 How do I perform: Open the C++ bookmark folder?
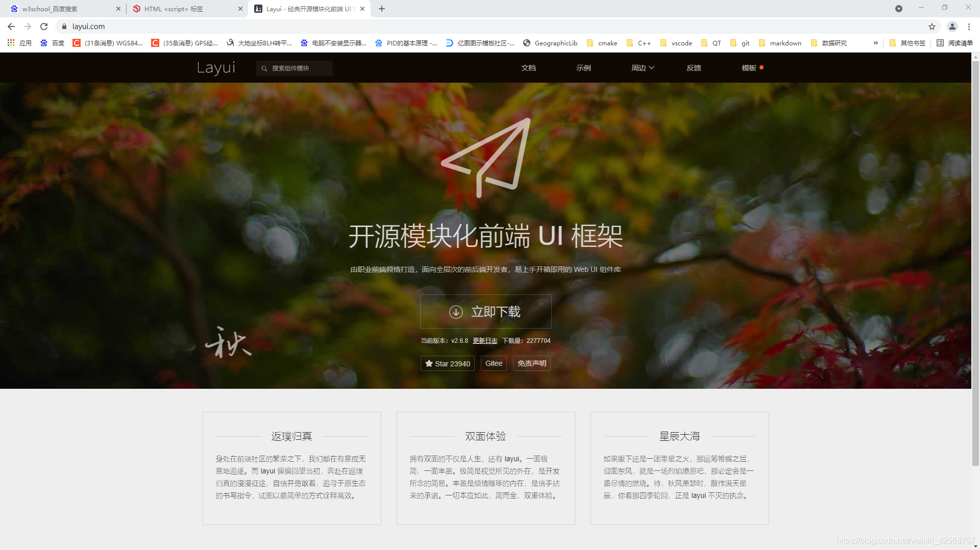(x=639, y=43)
